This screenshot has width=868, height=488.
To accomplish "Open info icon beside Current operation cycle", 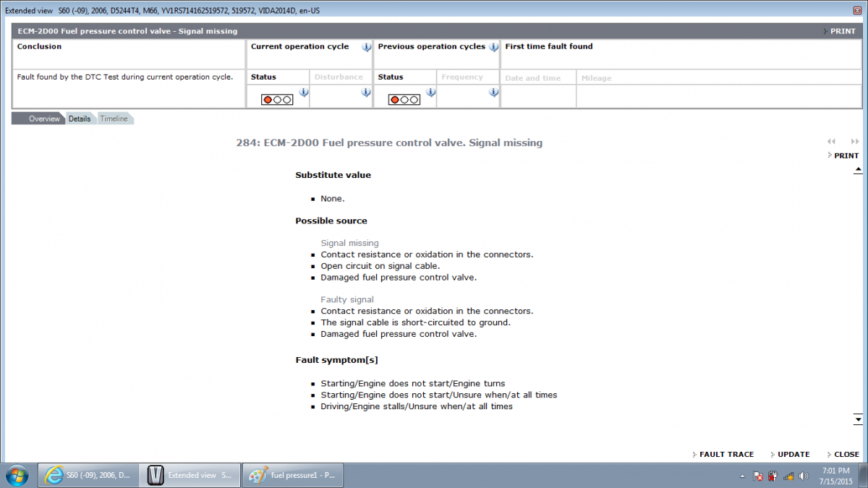I will 367,47.
